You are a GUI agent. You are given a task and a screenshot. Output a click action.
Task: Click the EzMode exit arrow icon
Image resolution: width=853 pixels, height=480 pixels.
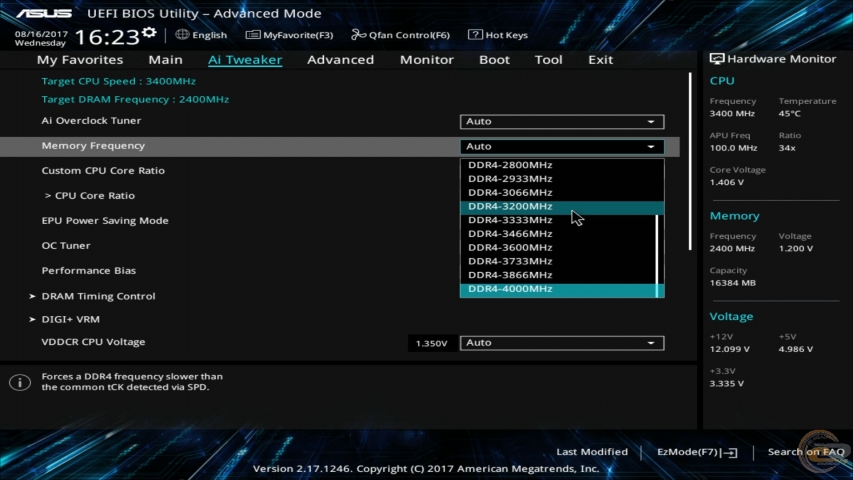pos(730,452)
